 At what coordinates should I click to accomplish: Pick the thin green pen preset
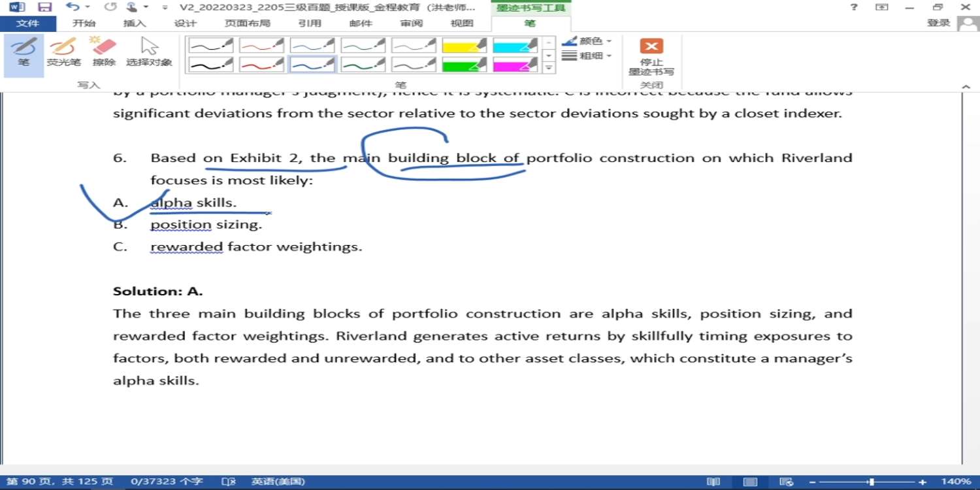(364, 45)
